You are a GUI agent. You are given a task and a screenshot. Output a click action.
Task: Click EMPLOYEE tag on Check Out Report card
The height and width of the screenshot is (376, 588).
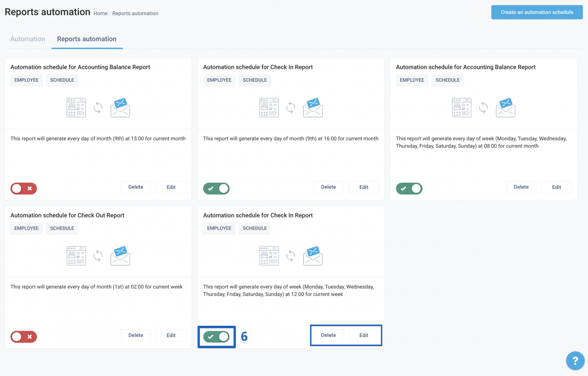click(27, 228)
